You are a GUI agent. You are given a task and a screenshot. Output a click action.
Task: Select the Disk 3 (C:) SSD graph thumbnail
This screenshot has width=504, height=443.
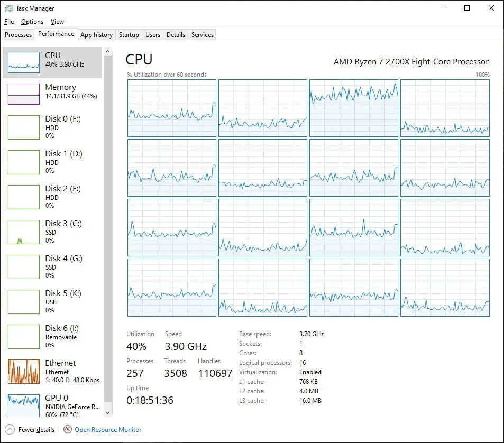[24, 232]
